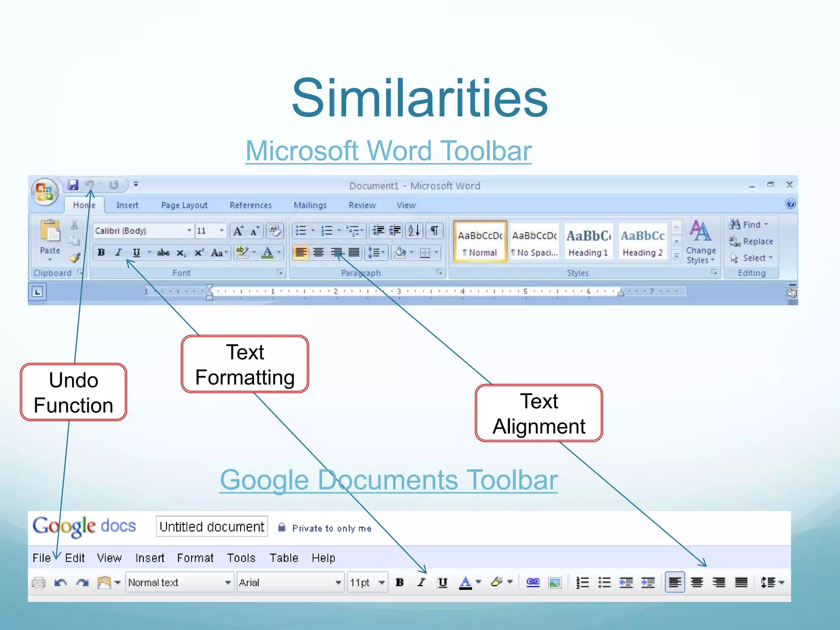Click Select in Word's Editing group

(751, 258)
